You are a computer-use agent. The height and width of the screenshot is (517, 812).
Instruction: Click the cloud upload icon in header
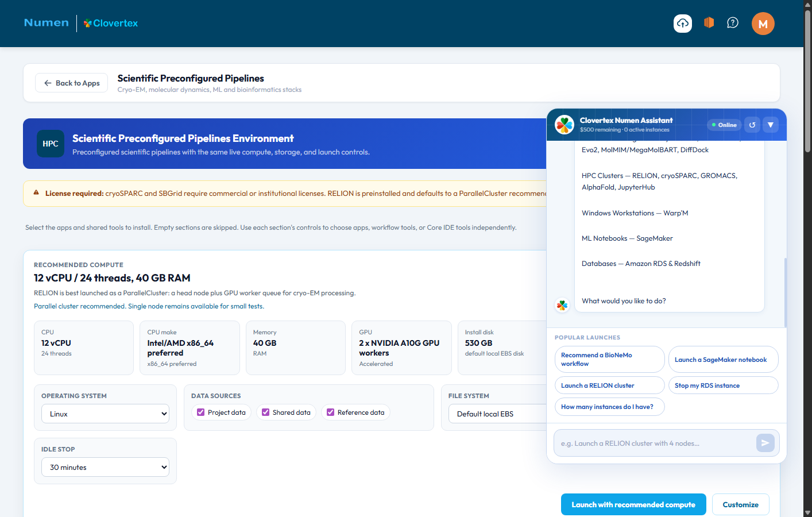(683, 23)
